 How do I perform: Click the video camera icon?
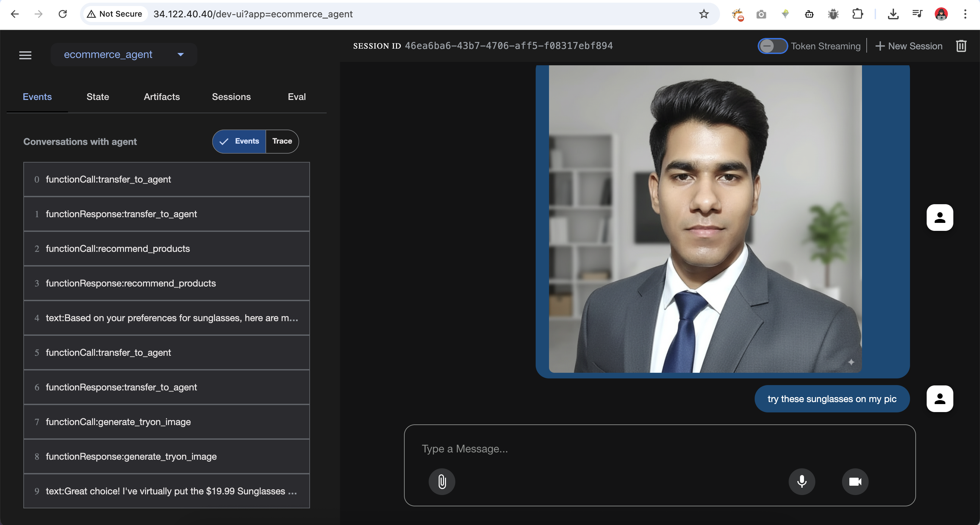click(855, 482)
